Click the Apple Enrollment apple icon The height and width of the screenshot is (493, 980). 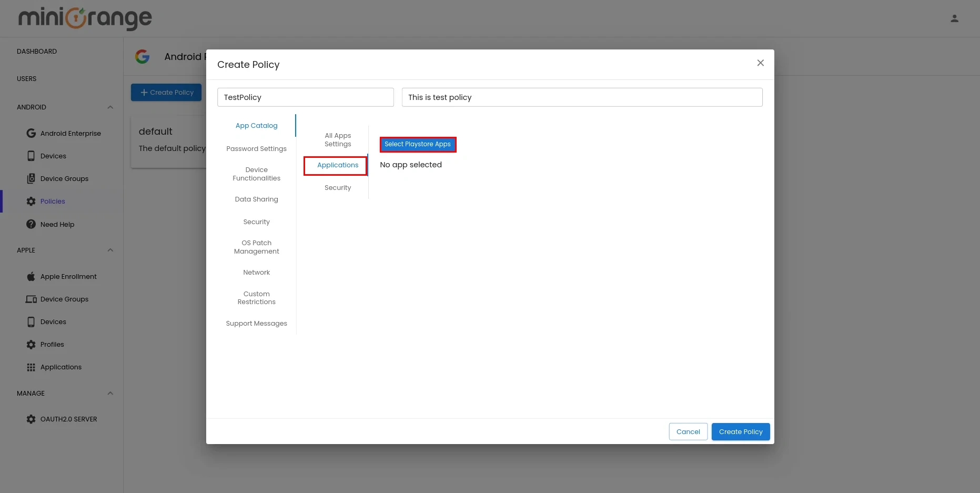31,276
